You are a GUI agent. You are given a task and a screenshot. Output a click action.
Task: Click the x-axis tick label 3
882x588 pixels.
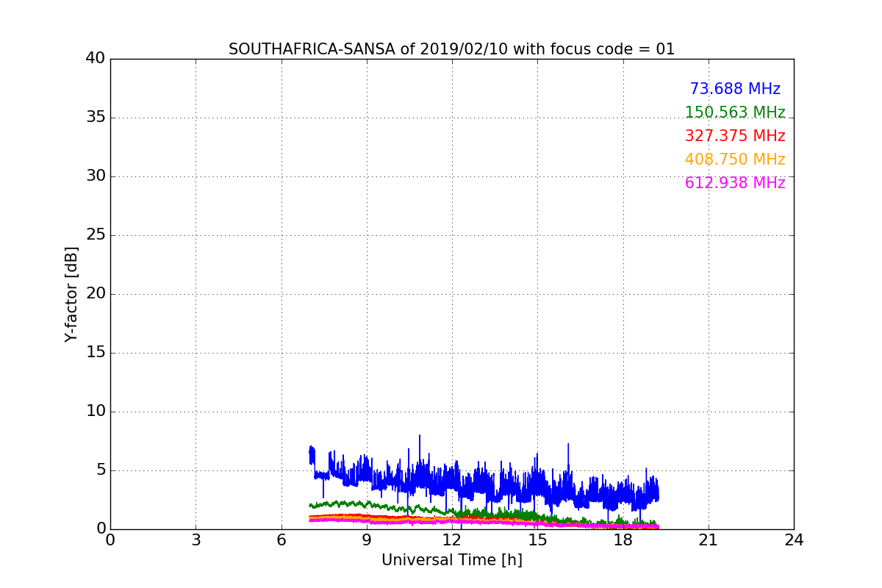click(x=196, y=540)
